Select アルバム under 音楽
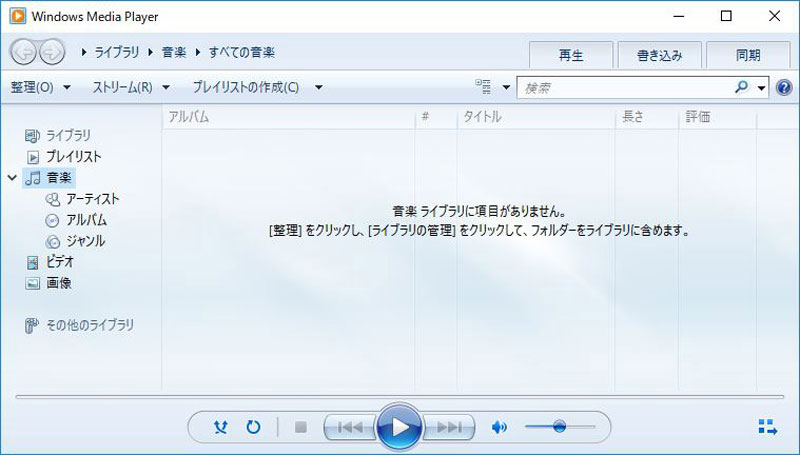The width and height of the screenshot is (800, 455). point(87,220)
